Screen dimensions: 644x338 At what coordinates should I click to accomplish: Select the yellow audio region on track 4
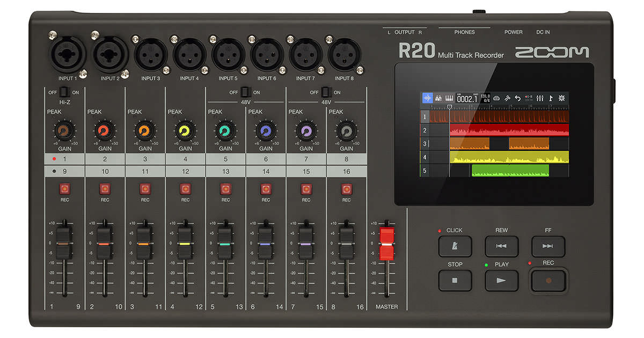[x=509, y=157]
